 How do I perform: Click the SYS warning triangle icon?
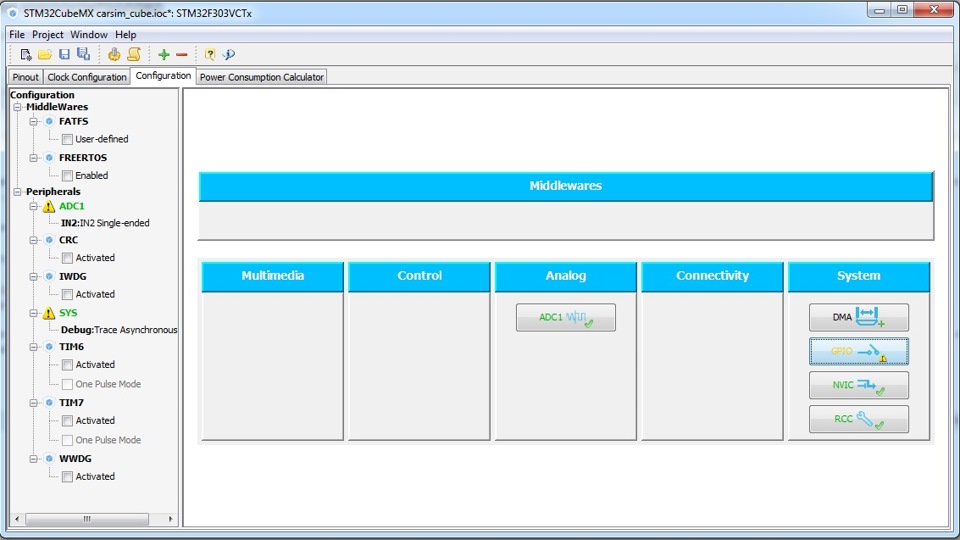(49, 313)
